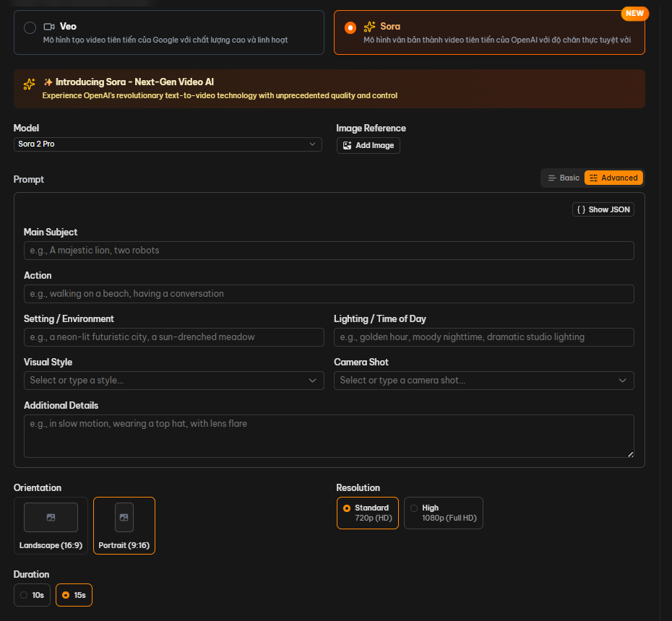The height and width of the screenshot is (621, 672).
Task: Focus the Lighting / Time of Day field
Action: (x=484, y=337)
